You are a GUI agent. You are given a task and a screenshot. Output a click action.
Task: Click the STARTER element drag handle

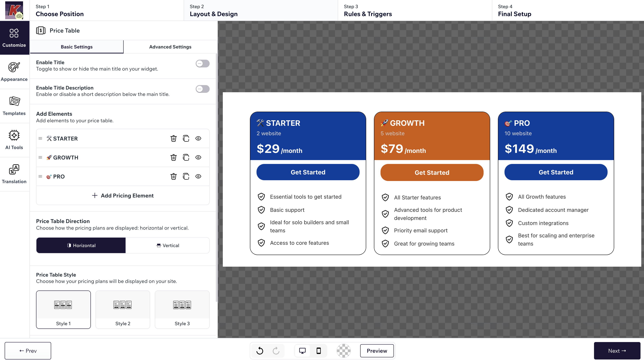(x=40, y=138)
